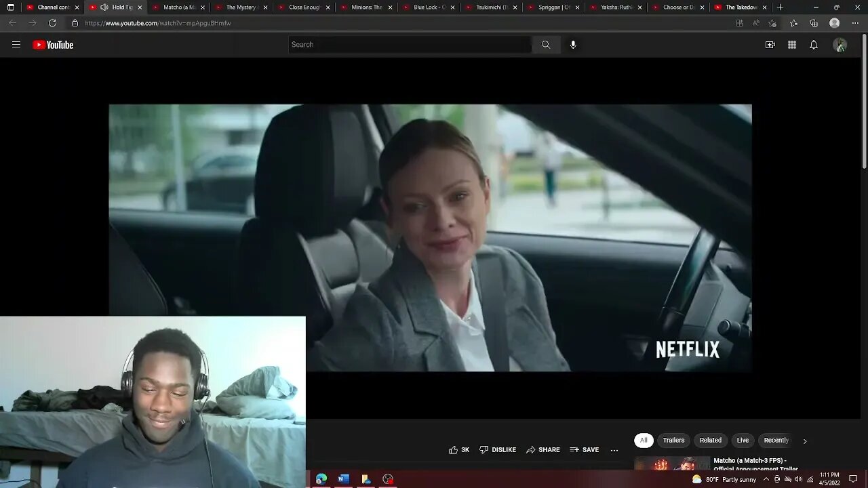The image size is (868, 488).
Task: Start voice search with microphone icon
Action: [573, 45]
